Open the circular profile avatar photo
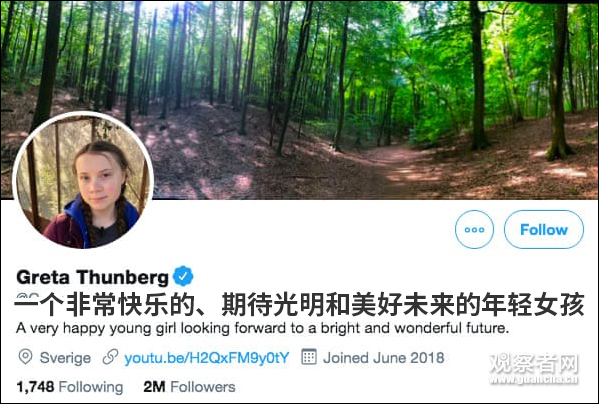The width and height of the screenshot is (599, 404). pyautogui.click(x=83, y=181)
